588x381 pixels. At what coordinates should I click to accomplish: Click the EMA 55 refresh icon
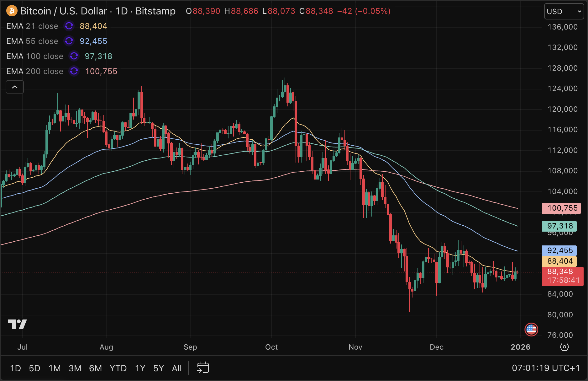pyautogui.click(x=69, y=41)
